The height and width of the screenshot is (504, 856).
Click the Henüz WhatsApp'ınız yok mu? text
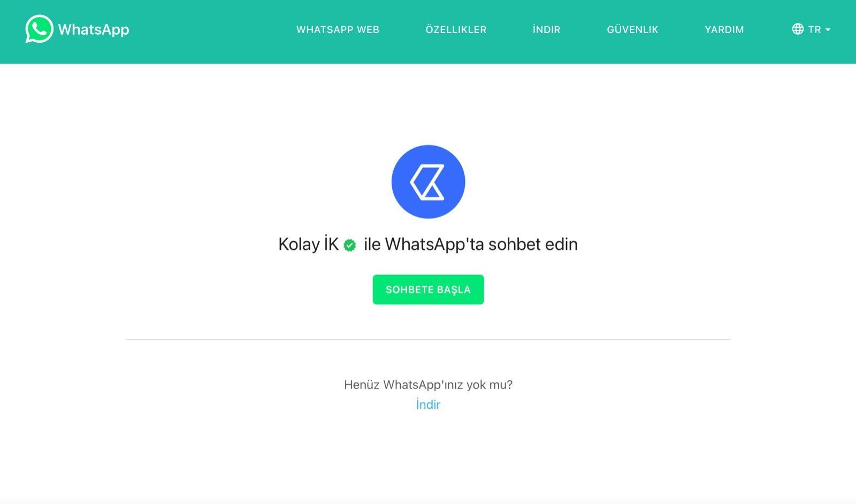(428, 385)
